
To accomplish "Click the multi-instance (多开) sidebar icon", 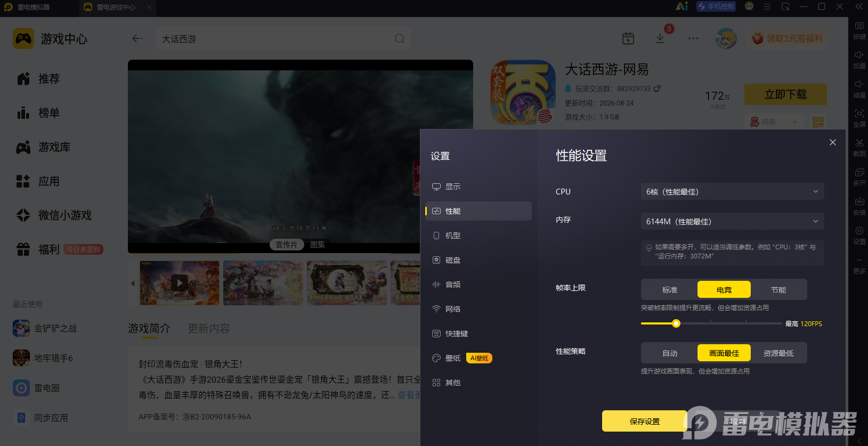I will pyautogui.click(x=859, y=176).
